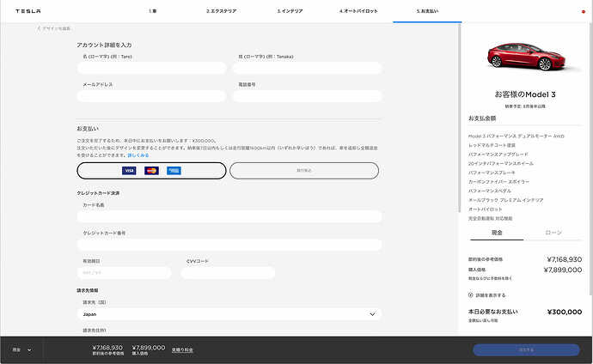
Task: Click アカウント詳細を入力 heading
Action: 104,45
